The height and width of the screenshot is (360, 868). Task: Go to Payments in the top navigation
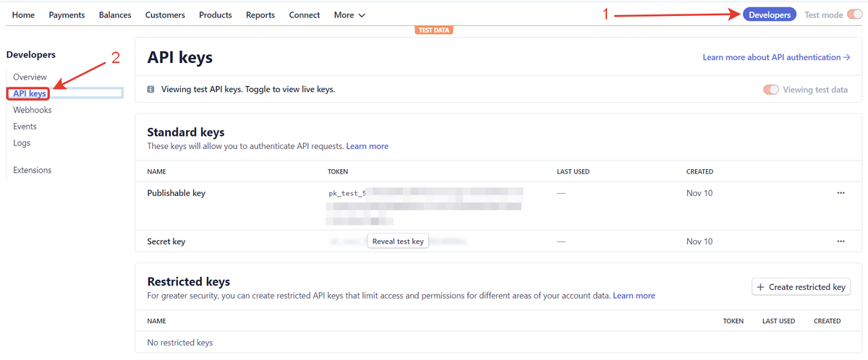pyautogui.click(x=67, y=14)
